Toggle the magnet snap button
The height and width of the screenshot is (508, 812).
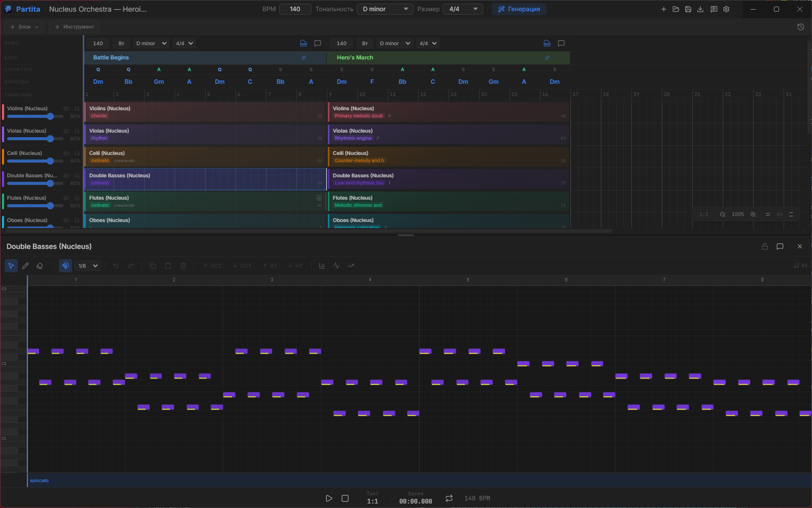pos(65,266)
